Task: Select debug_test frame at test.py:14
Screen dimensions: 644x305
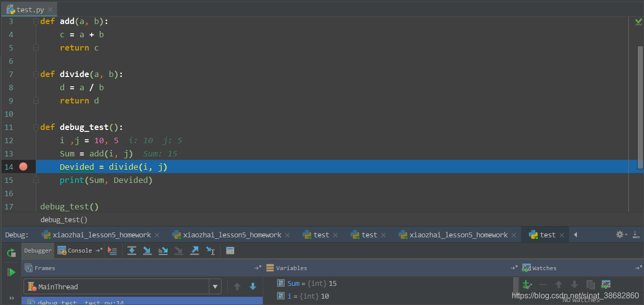Action: coord(142,301)
